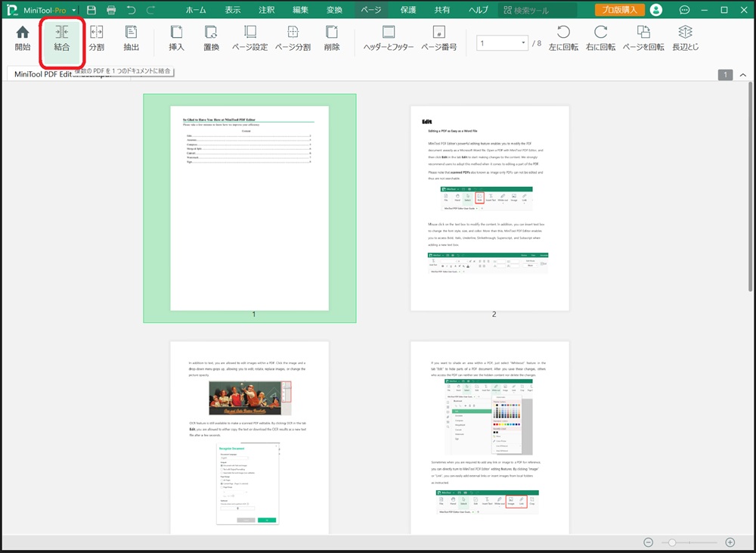Open the 分割 (Split) tool
The width and height of the screenshot is (756, 553).
coord(97,39)
